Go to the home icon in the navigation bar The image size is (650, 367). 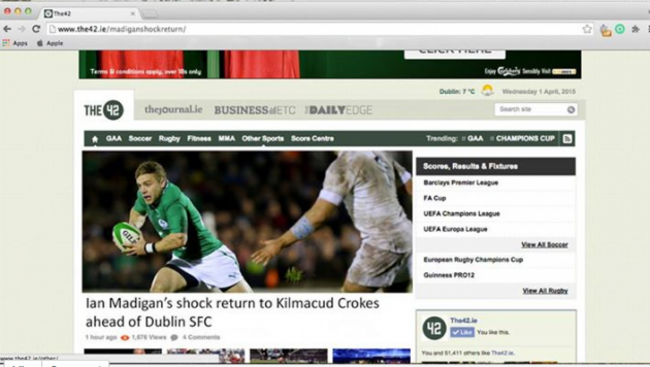click(x=95, y=139)
